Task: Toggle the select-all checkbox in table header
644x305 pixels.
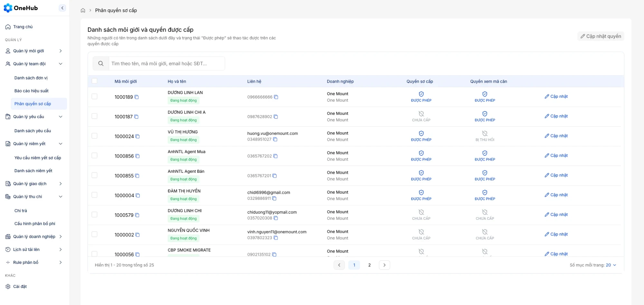Action: 94,81
